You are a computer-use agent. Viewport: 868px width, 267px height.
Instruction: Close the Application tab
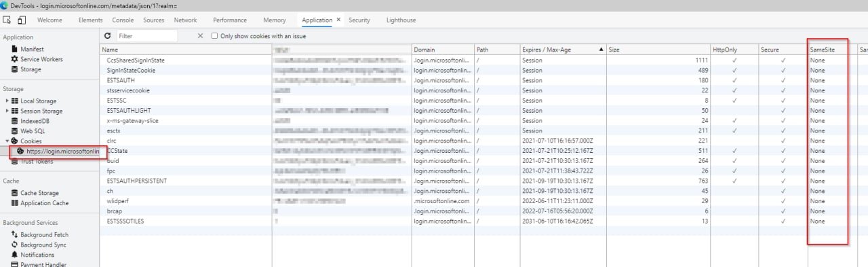338,20
